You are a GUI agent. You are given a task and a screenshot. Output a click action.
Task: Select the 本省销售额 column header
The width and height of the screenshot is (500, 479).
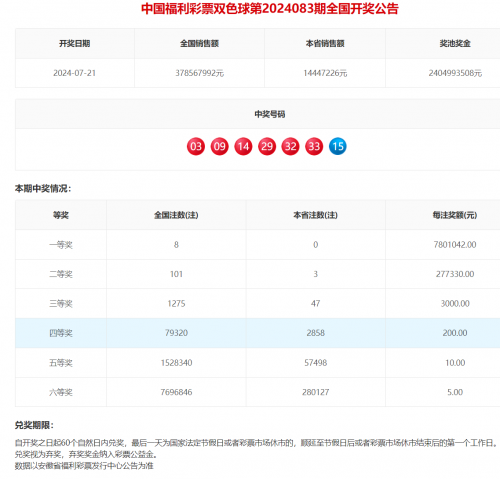click(x=325, y=43)
